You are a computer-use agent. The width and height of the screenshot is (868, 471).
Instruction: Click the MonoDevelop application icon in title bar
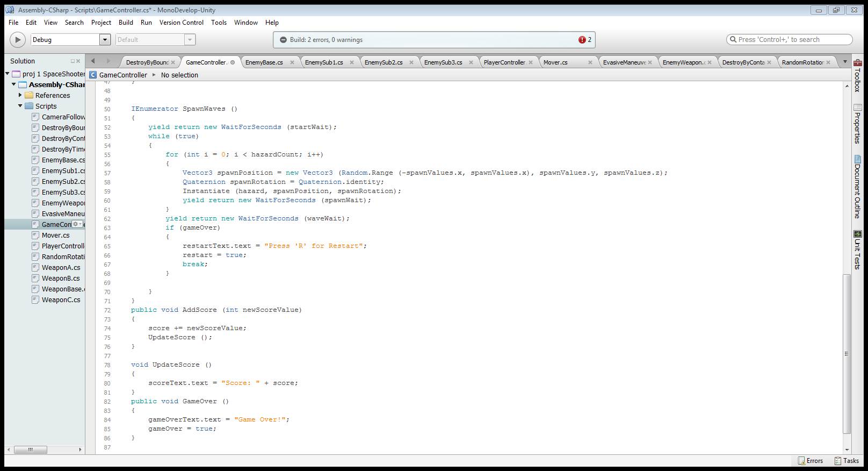click(x=10, y=10)
